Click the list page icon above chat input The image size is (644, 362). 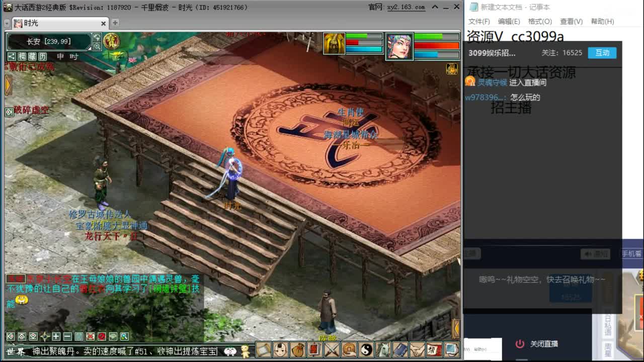pos(79,336)
